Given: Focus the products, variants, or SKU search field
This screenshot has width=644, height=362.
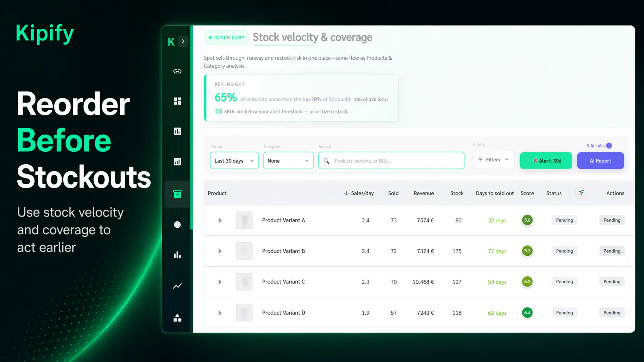Looking at the screenshot, I should click(391, 161).
